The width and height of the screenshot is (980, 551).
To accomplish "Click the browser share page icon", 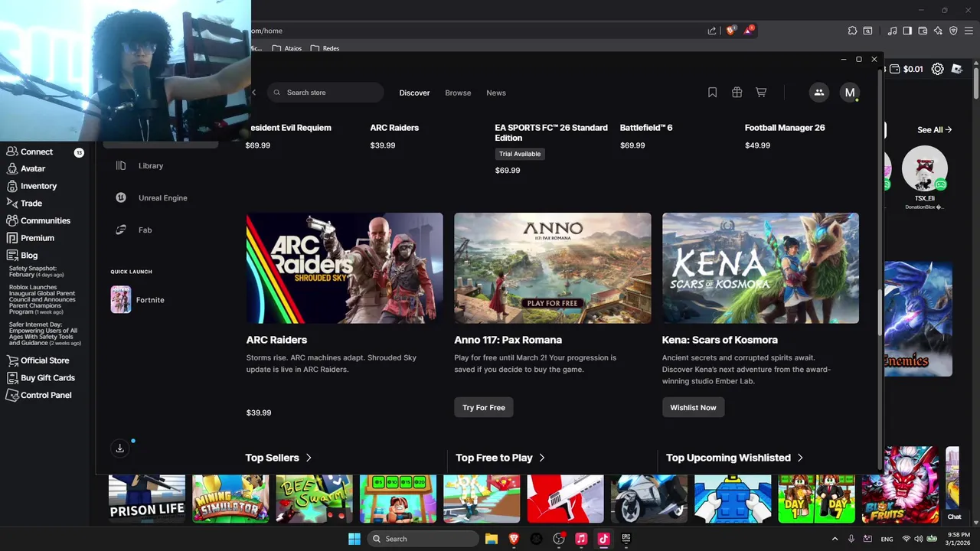I will (712, 31).
